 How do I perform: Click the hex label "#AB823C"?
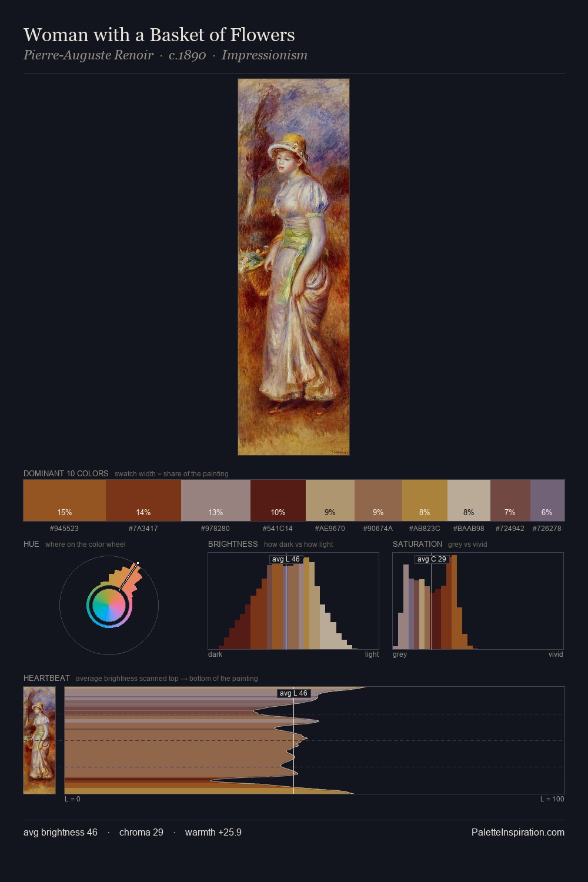pos(425,529)
